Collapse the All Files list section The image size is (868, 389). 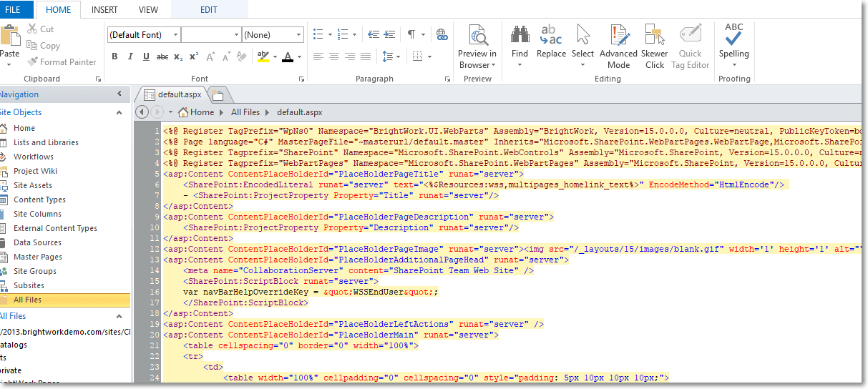click(x=120, y=316)
